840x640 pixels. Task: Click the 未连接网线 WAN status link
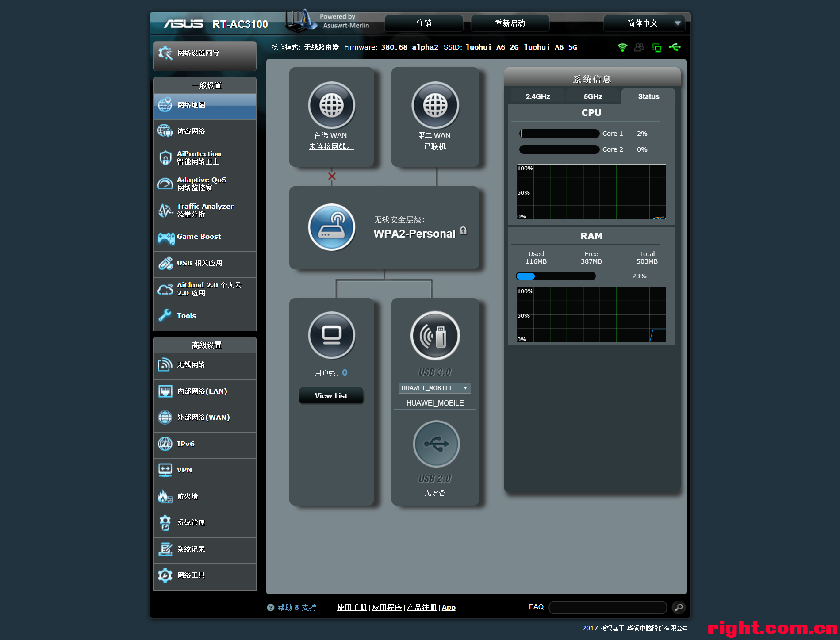(x=331, y=146)
